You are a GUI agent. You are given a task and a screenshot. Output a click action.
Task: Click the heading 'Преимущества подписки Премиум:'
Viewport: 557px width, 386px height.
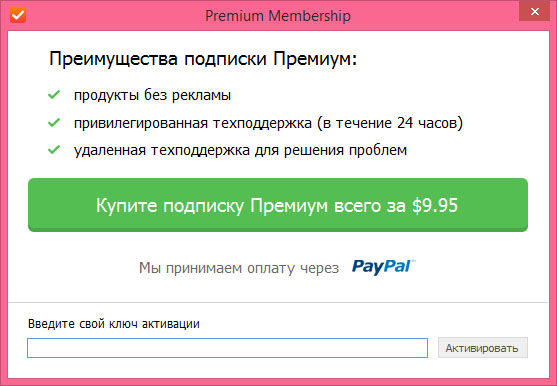[203, 59]
